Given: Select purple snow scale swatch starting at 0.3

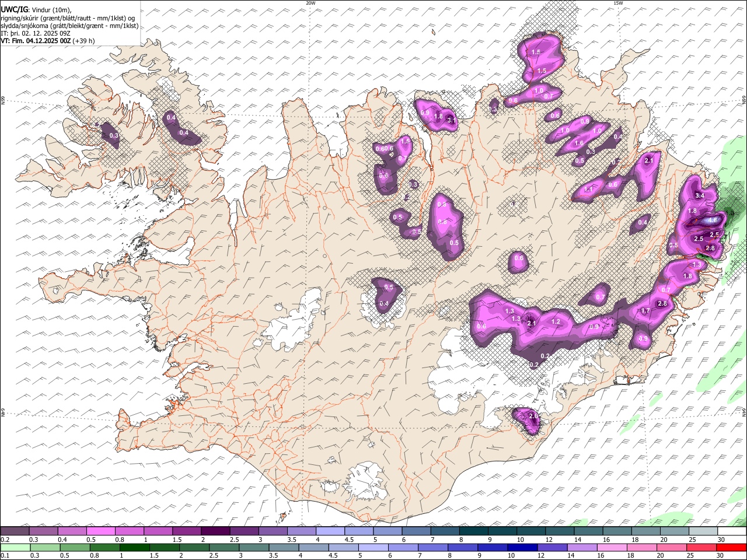Looking at the screenshot, I should 43,531.
